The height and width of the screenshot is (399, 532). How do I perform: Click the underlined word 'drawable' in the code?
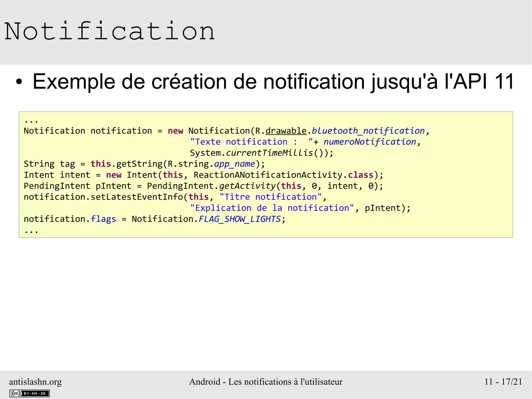click(x=286, y=131)
